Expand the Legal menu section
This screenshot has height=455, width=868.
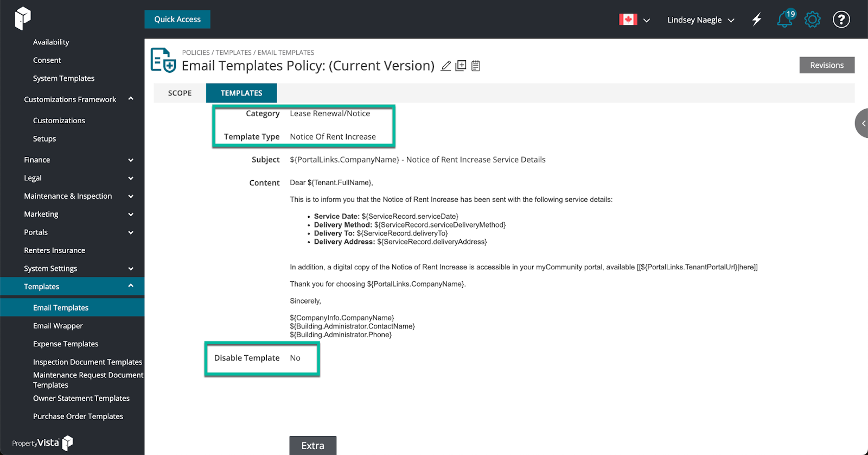(131, 178)
